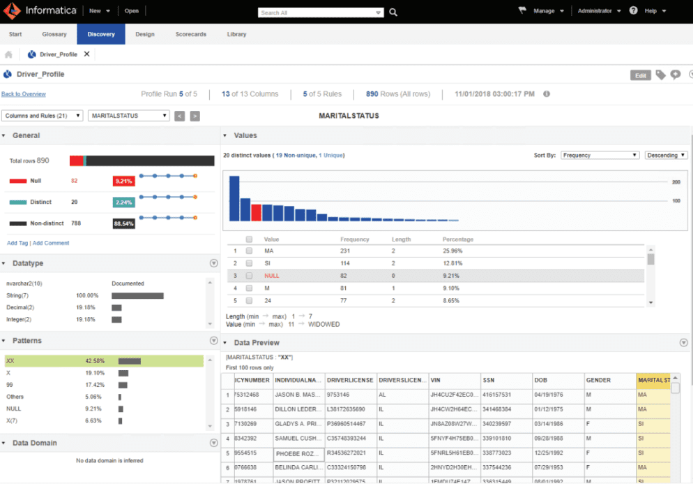The image size is (693, 487).
Task: Click the Driver_Profile tab icon
Action: coord(31,54)
